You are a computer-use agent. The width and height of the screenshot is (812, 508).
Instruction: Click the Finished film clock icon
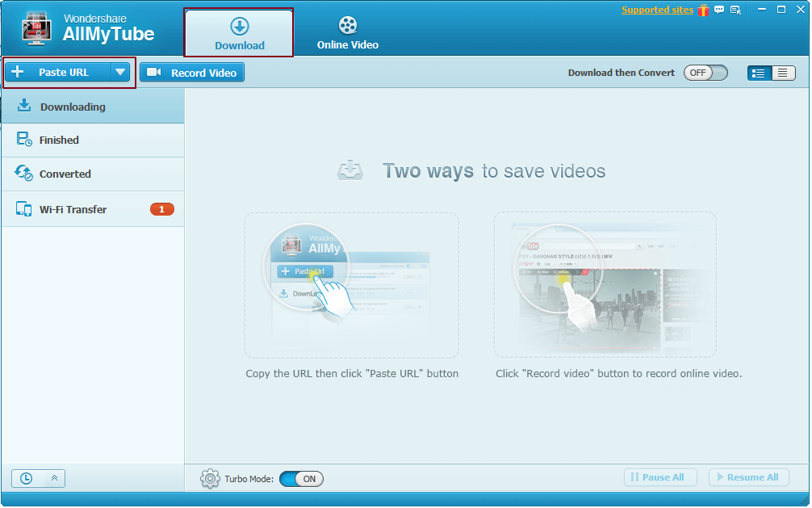point(24,140)
